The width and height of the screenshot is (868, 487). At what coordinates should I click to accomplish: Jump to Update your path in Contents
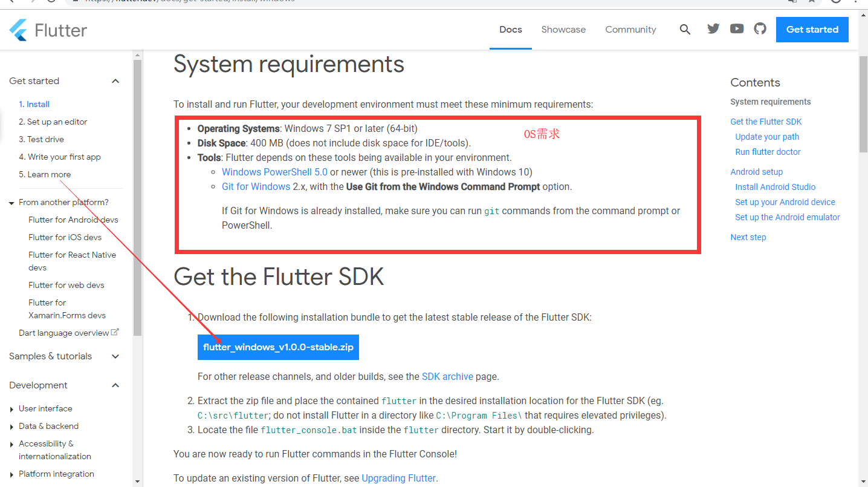tap(767, 137)
